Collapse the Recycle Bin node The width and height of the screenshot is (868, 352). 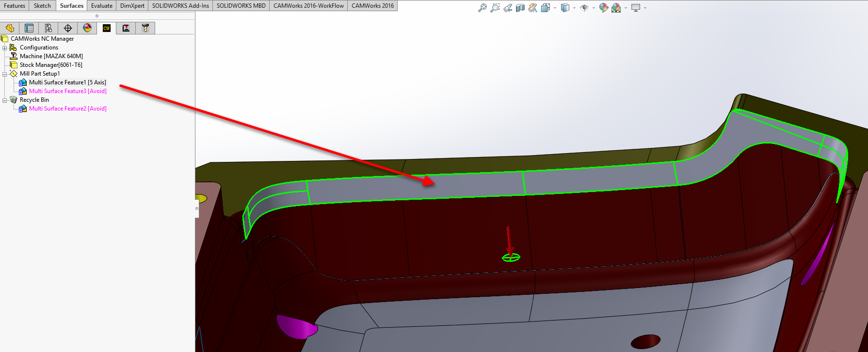pos(5,100)
